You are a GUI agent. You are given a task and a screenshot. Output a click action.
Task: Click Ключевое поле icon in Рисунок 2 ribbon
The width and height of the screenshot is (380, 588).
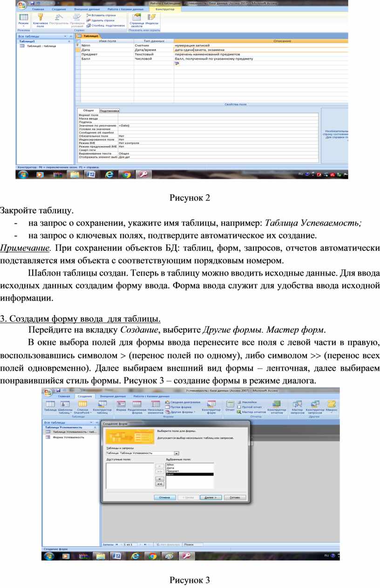40,20
